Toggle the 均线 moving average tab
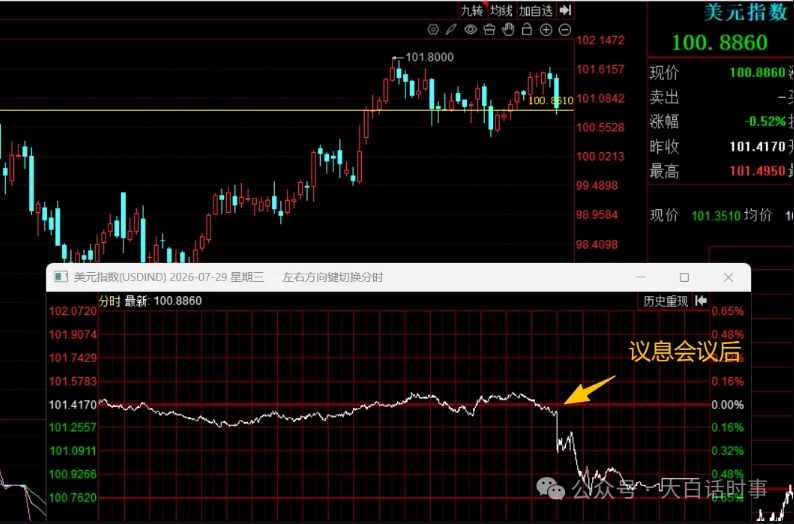Viewport: 794px width, 524px height. (x=501, y=10)
